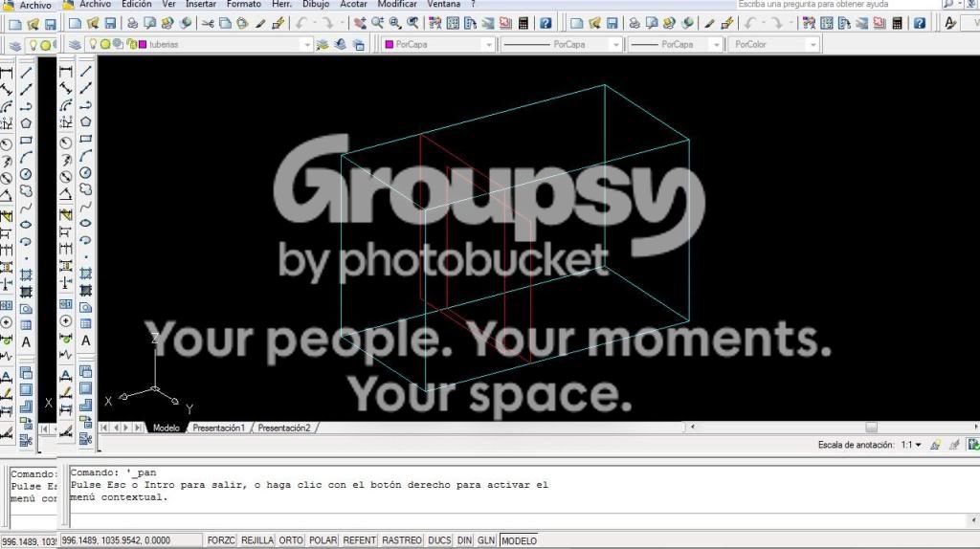The image size is (980, 549).
Task: Select Hatch tool in draw toolbar beside canvas
Action: [x=85, y=274]
